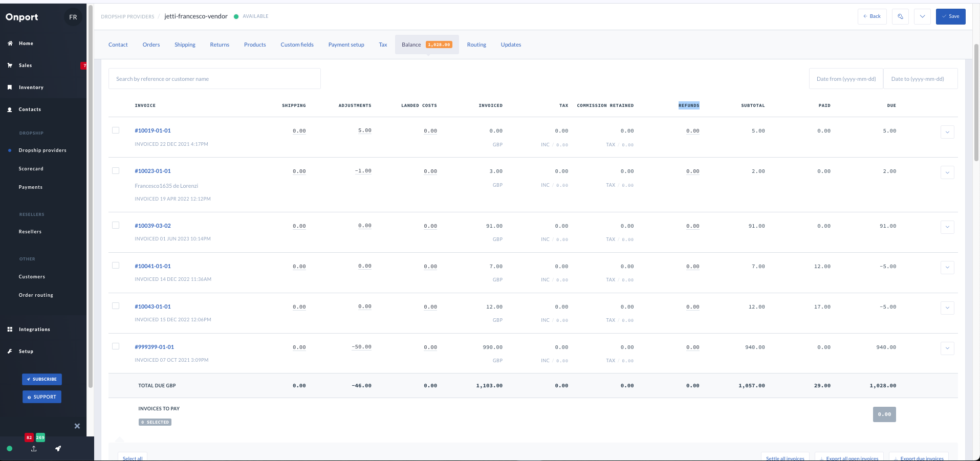Select the Balance tab
Image resolution: width=980 pixels, height=461 pixels.
click(x=427, y=45)
